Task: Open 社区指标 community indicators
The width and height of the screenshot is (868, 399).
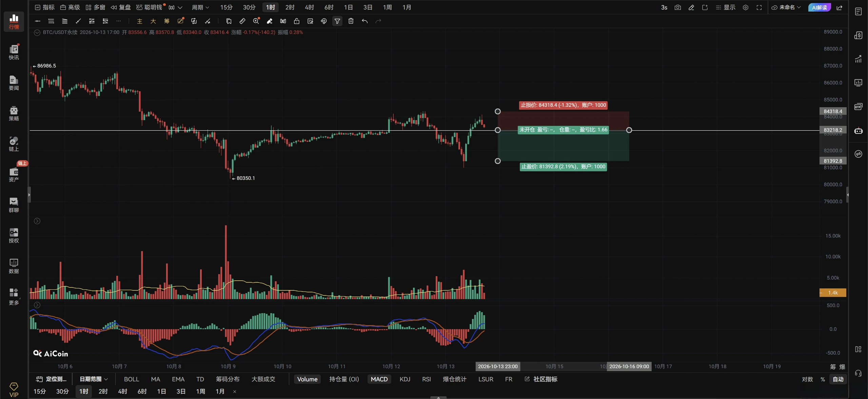Action: click(541, 379)
